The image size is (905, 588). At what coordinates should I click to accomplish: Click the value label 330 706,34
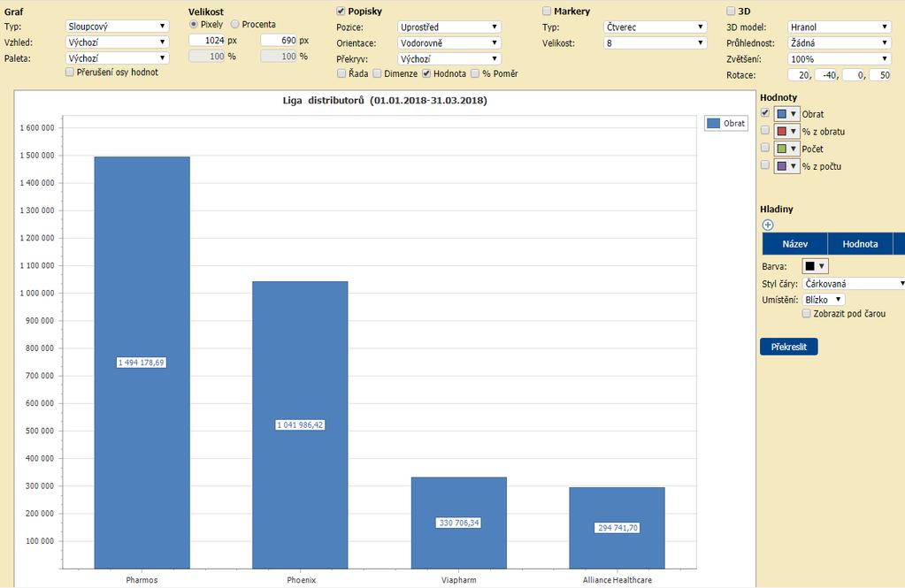[x=459, y=523]
